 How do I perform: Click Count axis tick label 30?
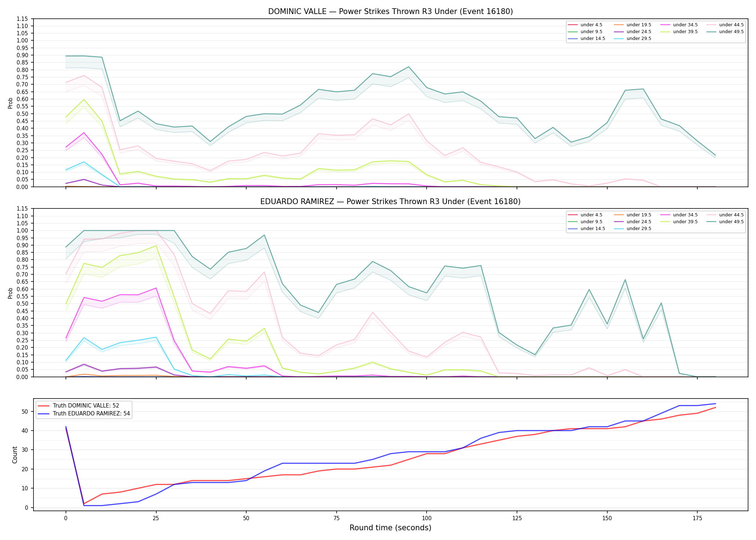(x=26, y=450)
